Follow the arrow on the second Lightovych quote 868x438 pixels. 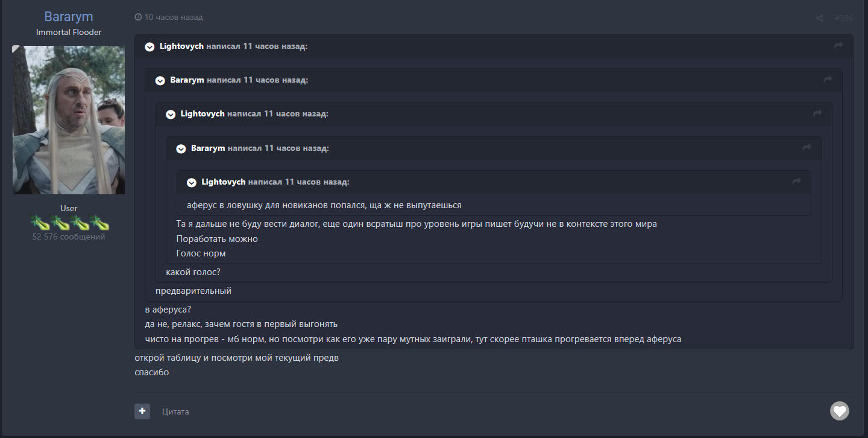(817, 113)
